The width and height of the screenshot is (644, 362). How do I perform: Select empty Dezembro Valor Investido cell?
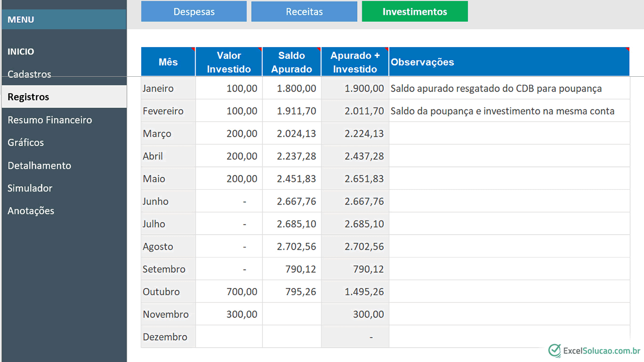[x=229, y=337]
